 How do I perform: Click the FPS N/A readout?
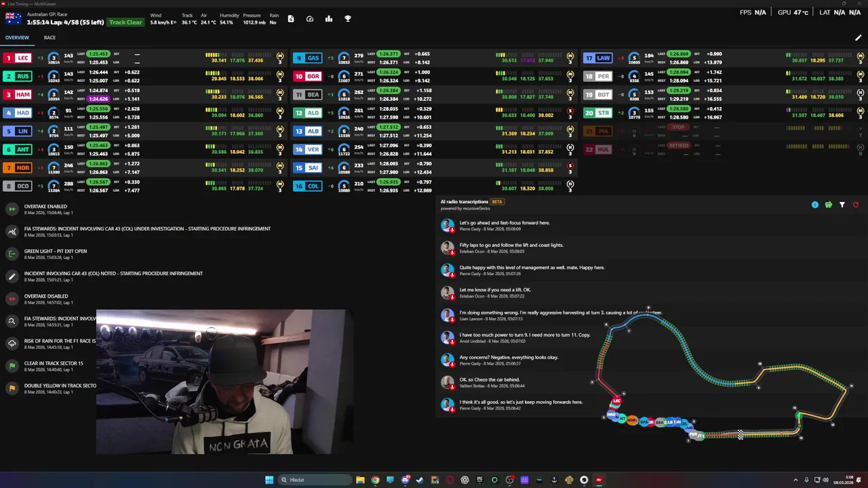(x=753, y=12)
